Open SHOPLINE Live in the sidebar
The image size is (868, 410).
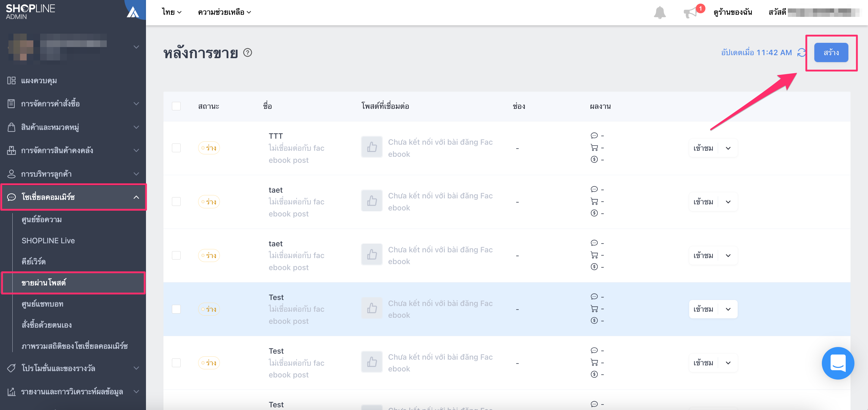(x=48, y=241)
